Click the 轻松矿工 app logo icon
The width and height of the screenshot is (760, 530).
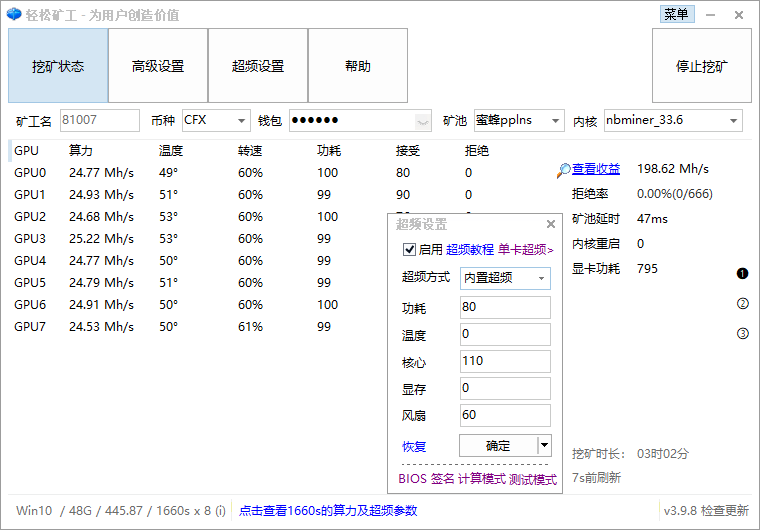point(13,14)
